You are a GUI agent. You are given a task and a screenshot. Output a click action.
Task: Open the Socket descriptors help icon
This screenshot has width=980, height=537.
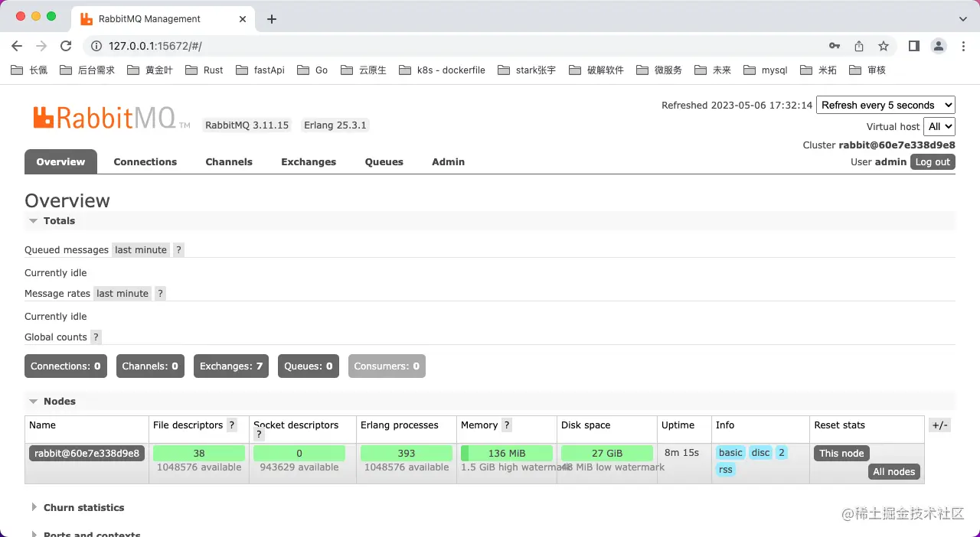click(x=259, y=434)
